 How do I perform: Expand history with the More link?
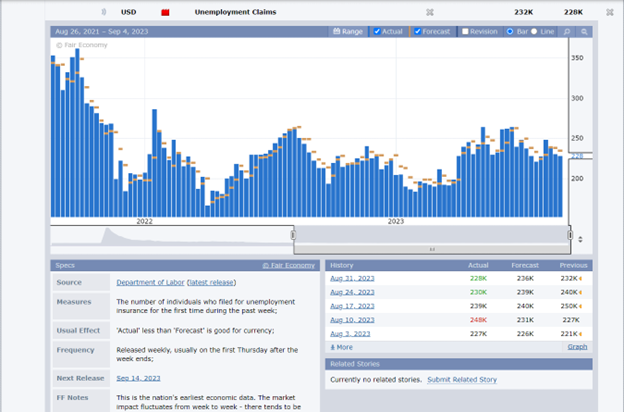[x=341, y=347]
